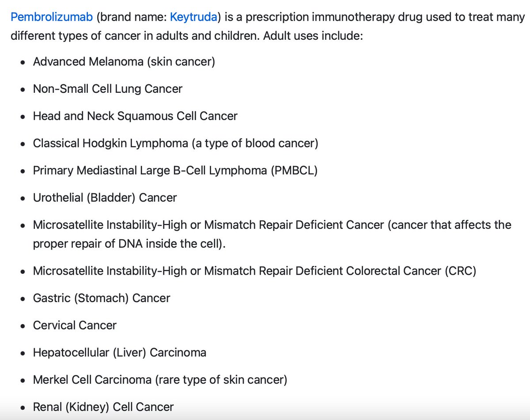Click the Hepatocellular (Liver) Carcinoma entry
530x420 pixels.
click(119, 353)
